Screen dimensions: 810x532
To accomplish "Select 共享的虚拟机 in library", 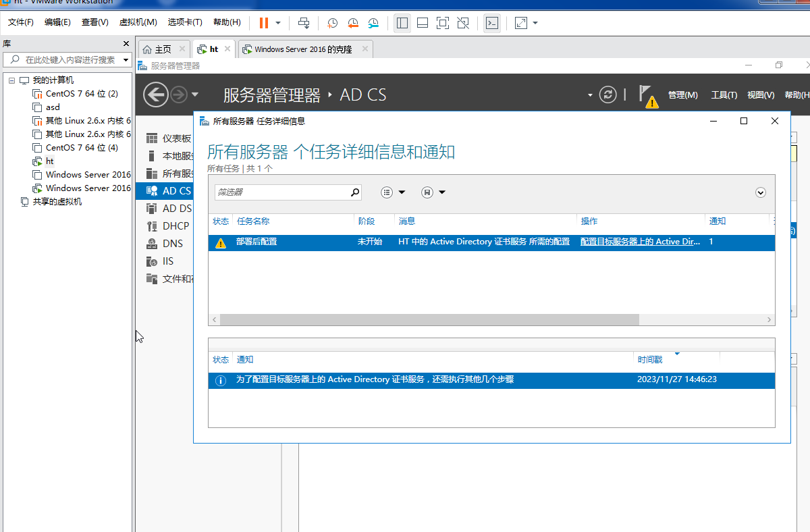I will point(57,202).
